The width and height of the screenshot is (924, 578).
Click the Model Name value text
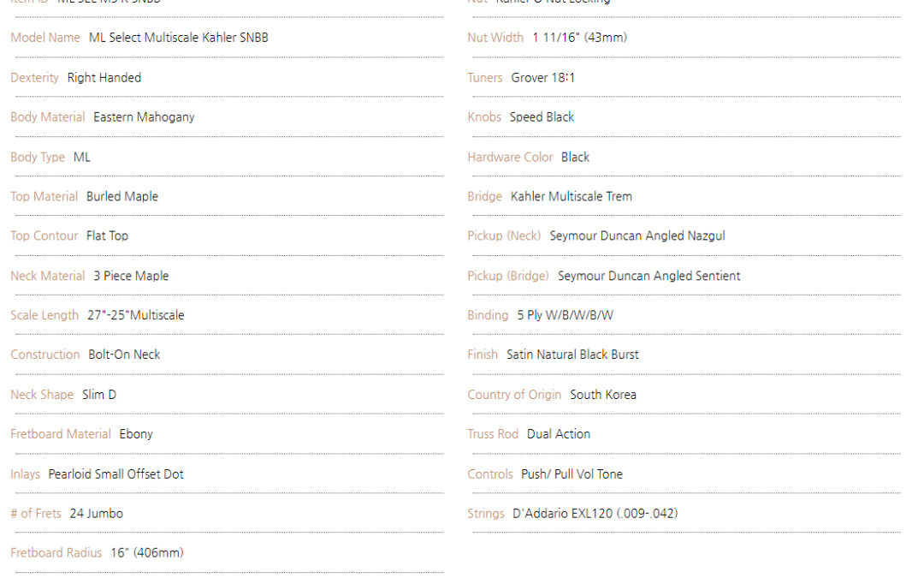coord(178,38)
